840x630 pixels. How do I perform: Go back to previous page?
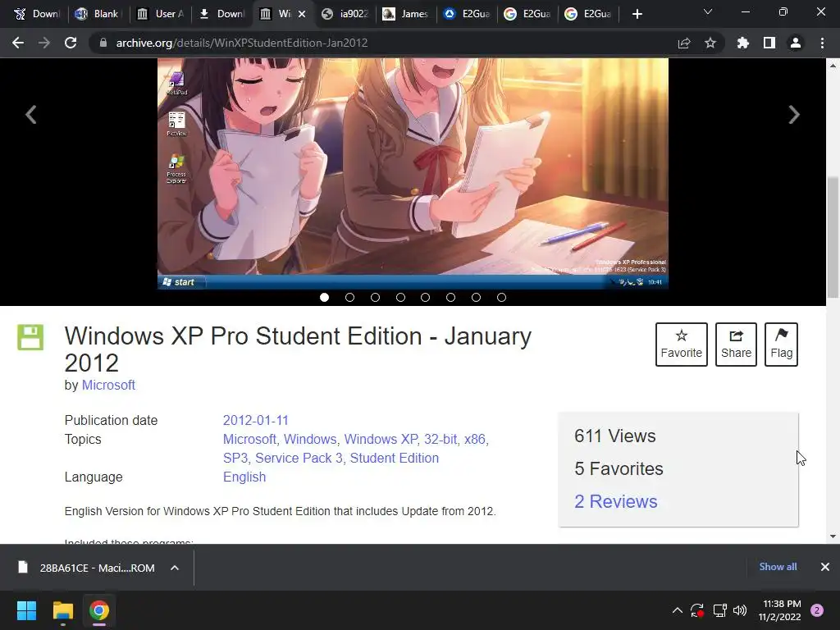[18, 43]
